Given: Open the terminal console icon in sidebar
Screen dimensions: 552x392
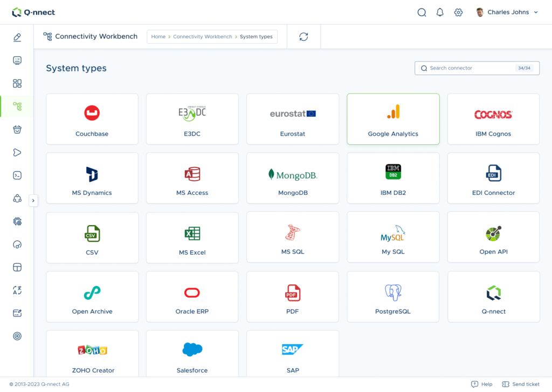Looking at the screenshot, I should tap(17, 176).
